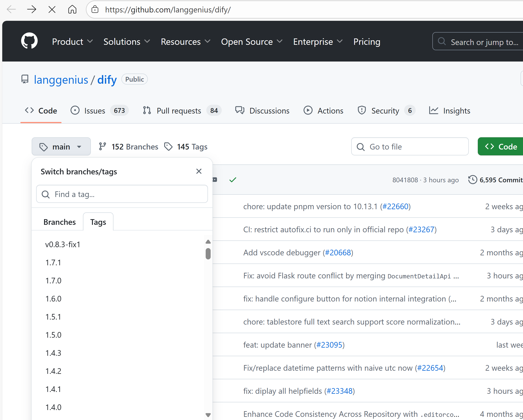Click the GitHub Octocat logo
This screenshot has height=420, width=523.
click(29, 41)
